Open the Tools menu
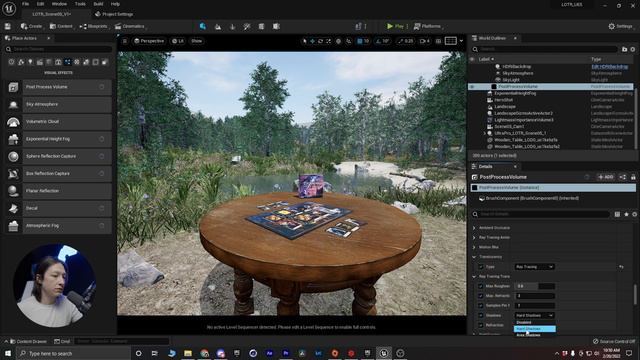 pyautogui.click(x=80, y=4)
